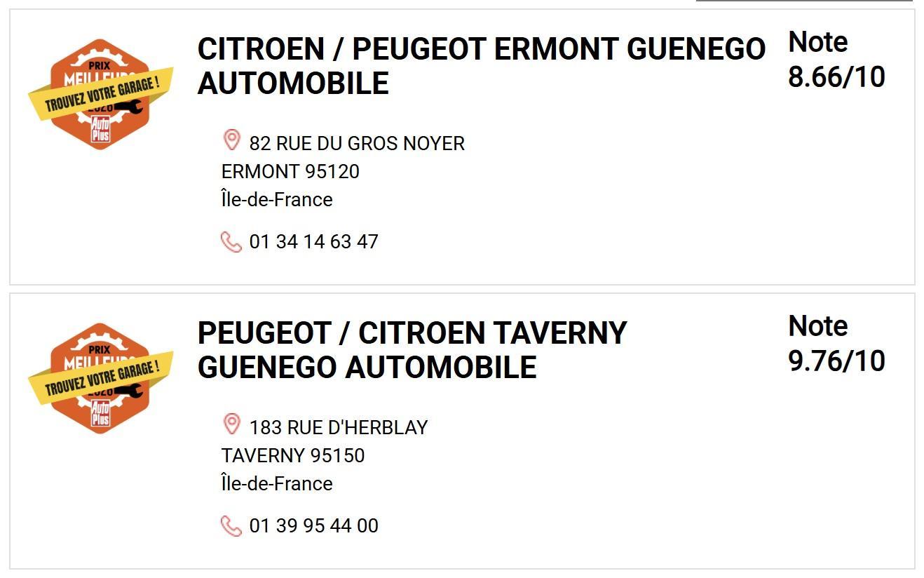Click the Auto Plus logo on the Taverny garage badge
Viewport: 924px width, 578px height.
[x=100, y=413]
